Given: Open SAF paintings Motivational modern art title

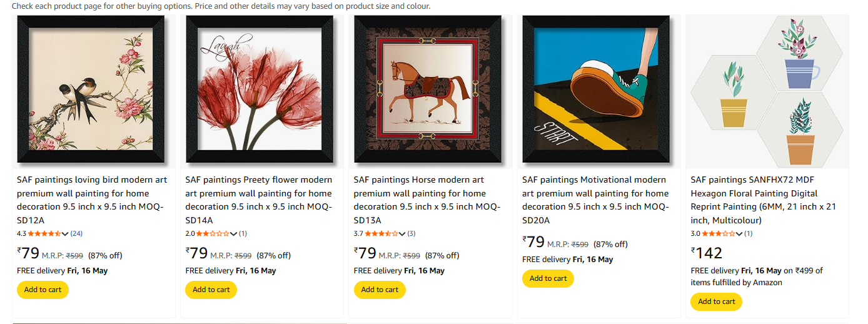Looking at the screenshot, I should pos(595,200).
